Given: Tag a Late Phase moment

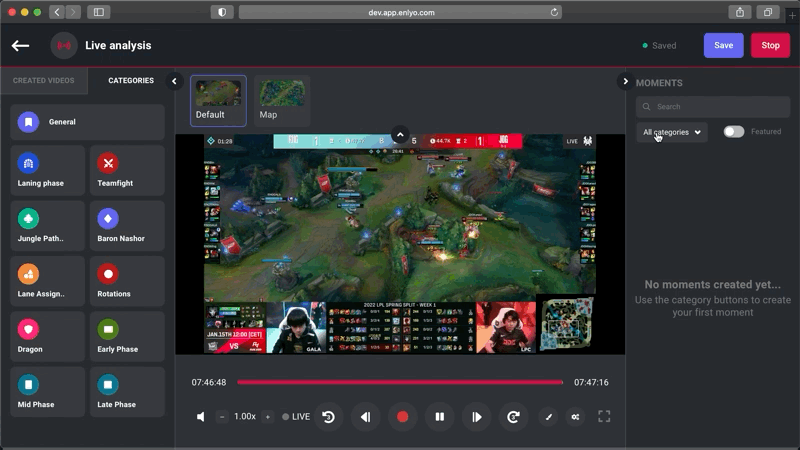Looking at the screenshot, I should click(127, 392).
